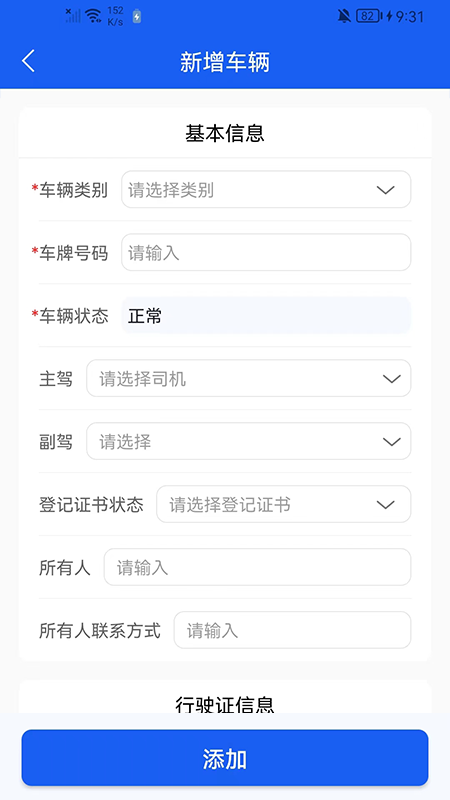Tap the 添加 button
This screenshot has width=450, height=800.
224,758
